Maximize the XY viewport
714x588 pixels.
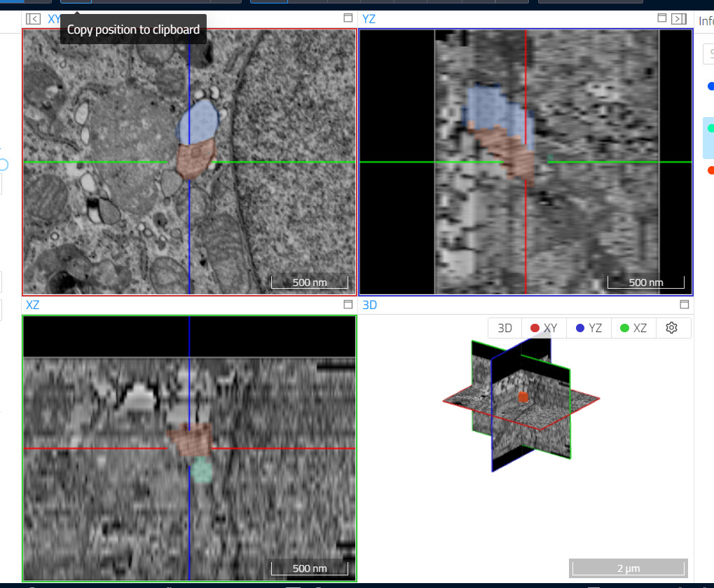pyautogui.click(x=348, y=19)
